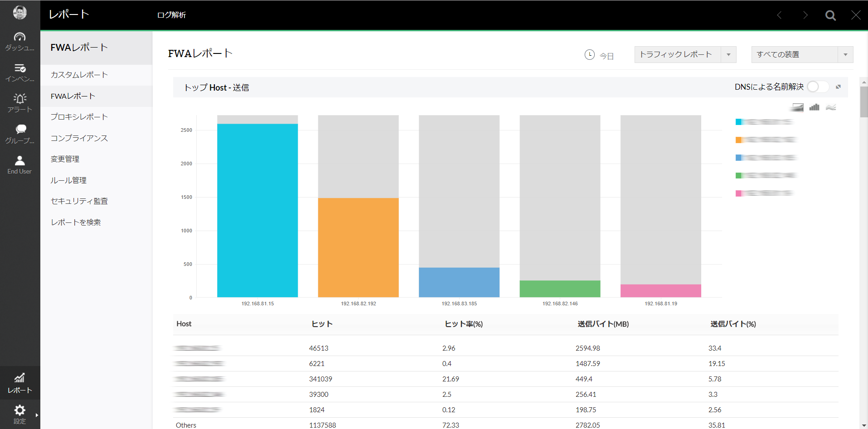Select カスタムレポート in the report menu
The width and height of the screenshot is (868, 429).
(x=79, y=75)
